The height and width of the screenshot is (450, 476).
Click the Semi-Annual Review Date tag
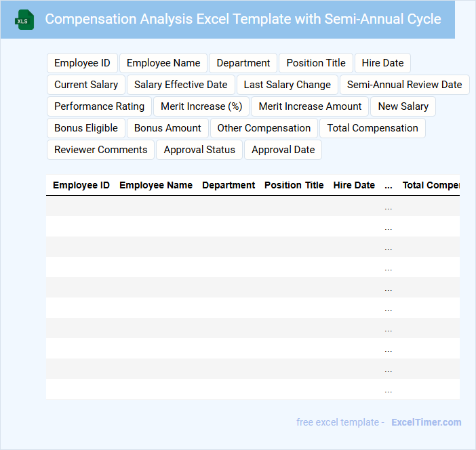coord(404,85)
